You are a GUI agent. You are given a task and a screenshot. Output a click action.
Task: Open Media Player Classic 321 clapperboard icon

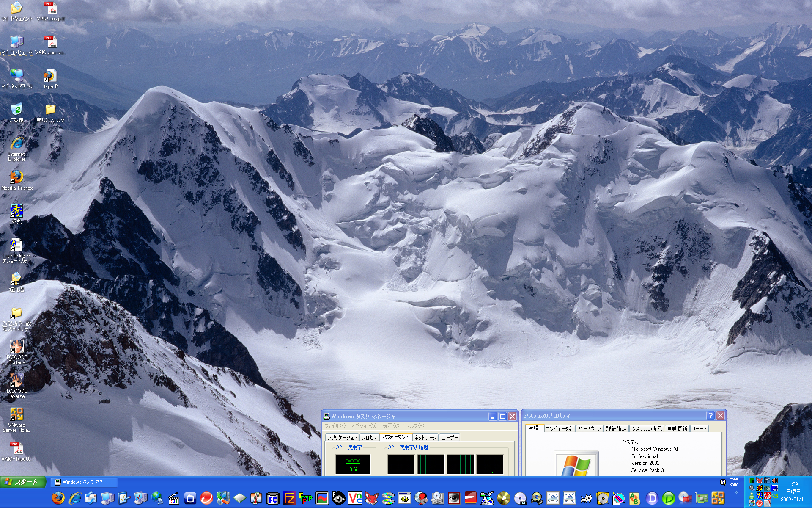tap(174, 498)
